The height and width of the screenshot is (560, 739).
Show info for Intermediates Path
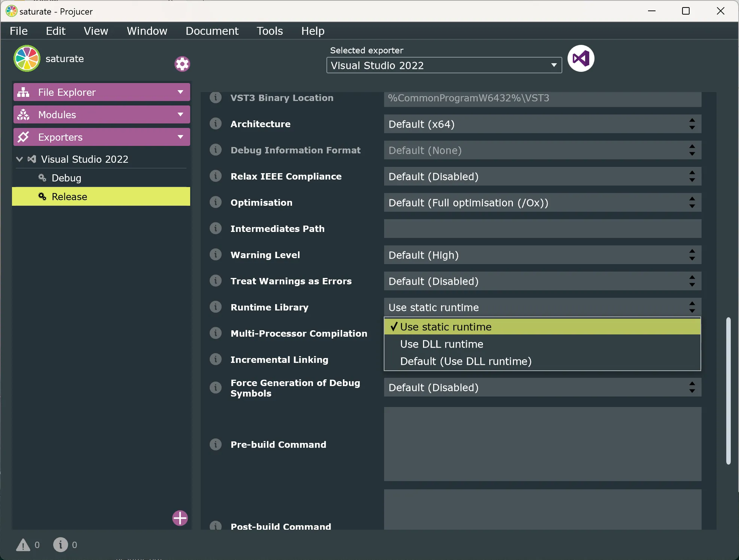tap(215, 228)
